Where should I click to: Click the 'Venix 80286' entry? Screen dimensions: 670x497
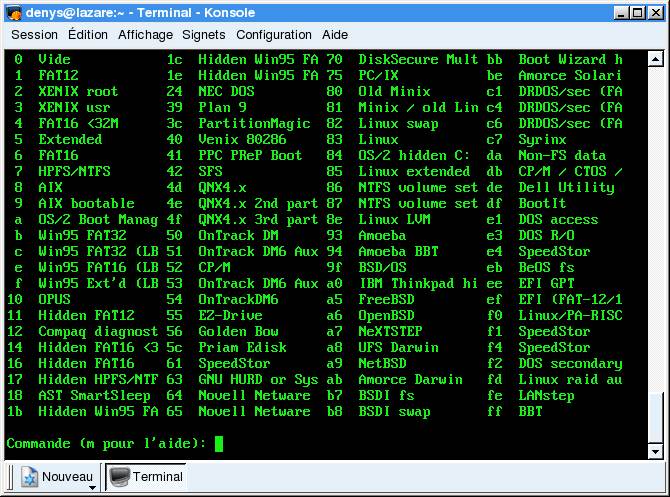pos(242,139)
